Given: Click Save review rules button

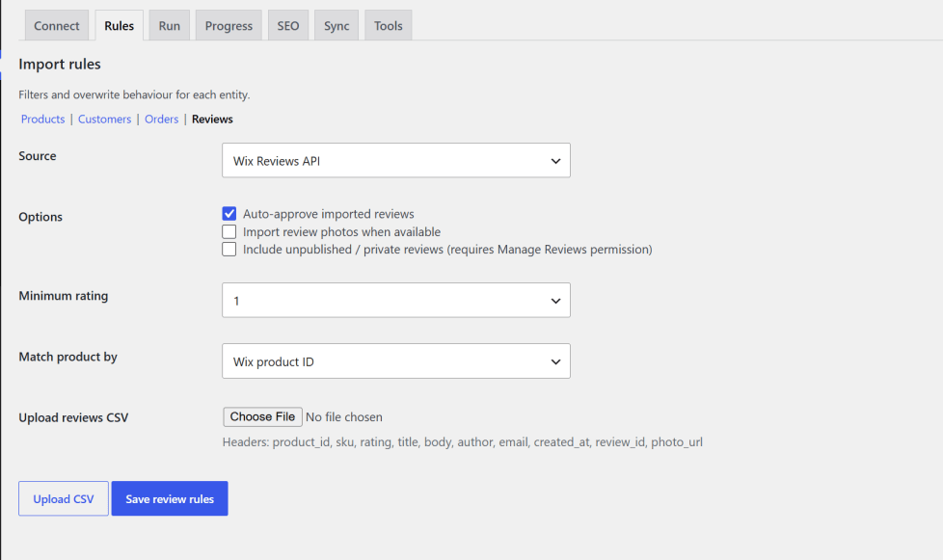Looking at the screenshot, I should pyautogui.click(x=170, y=498).
